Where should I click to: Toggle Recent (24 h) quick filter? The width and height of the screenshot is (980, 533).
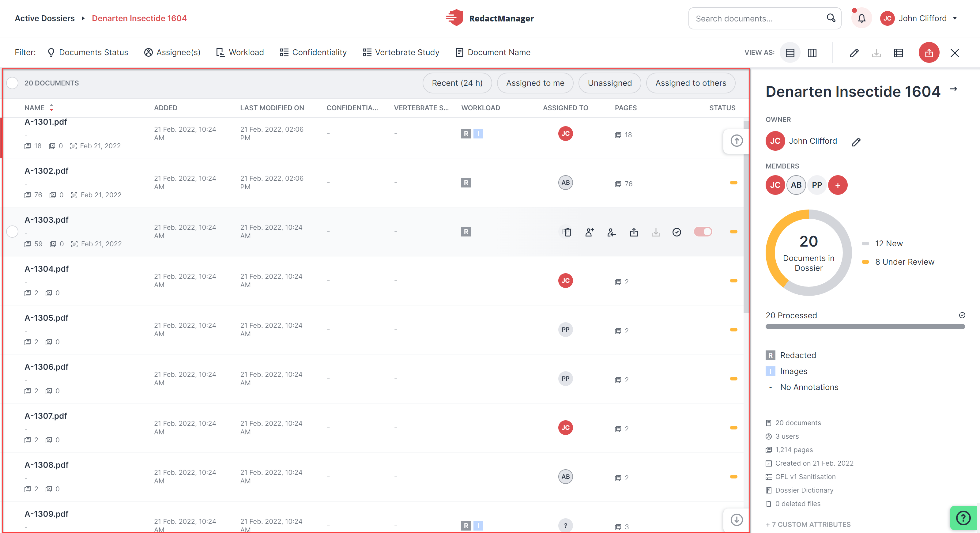point(457,83)
